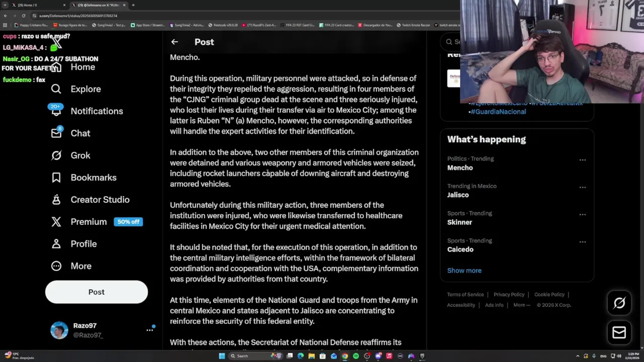Viewport: 644px width, 362px height.
Task: Click the Profile person icon
Action: [56, 244]
